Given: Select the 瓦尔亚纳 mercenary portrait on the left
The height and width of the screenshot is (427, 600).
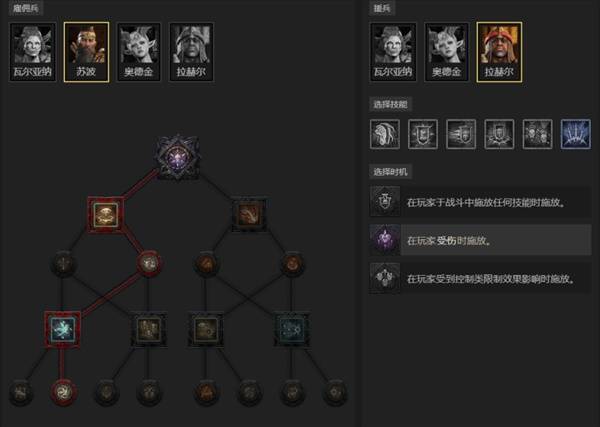Looking at the screenshot, I should tap(33, 52).
